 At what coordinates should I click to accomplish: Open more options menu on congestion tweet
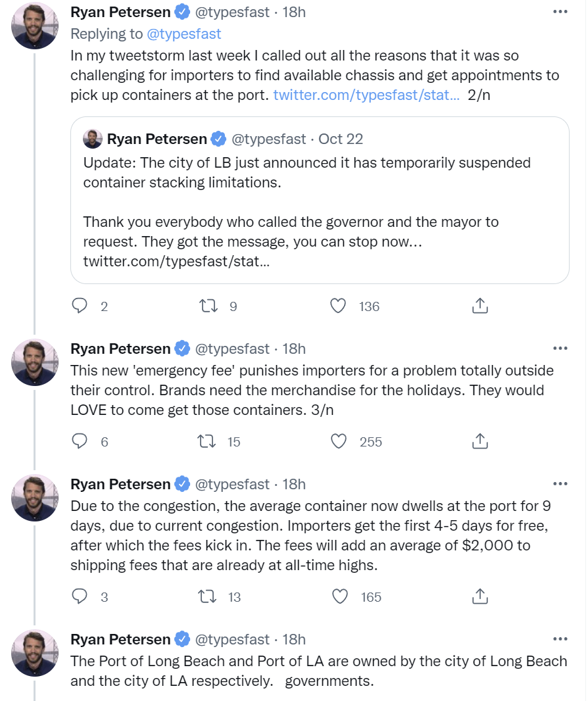click(560, 484)
